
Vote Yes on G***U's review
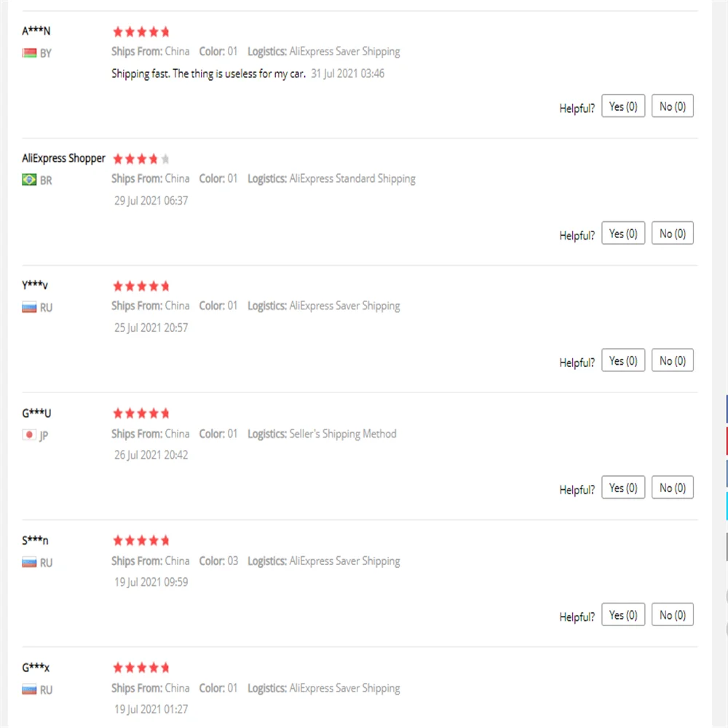click(x=623, y=488)
